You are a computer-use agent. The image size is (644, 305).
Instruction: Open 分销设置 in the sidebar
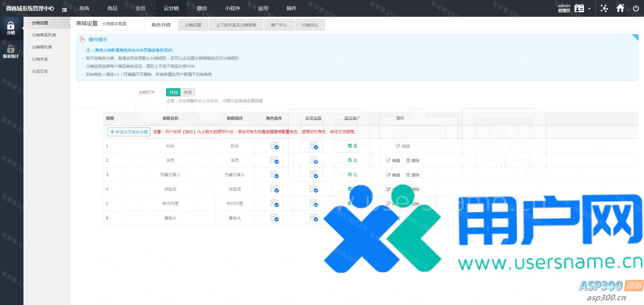[x=40, y=23]
